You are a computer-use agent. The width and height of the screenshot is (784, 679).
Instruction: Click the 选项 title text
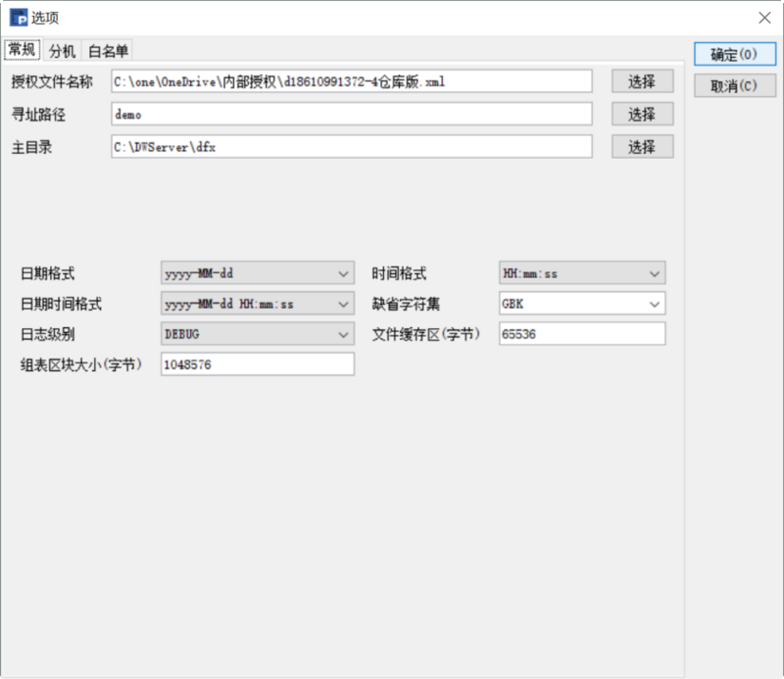(x=45, y=18)
